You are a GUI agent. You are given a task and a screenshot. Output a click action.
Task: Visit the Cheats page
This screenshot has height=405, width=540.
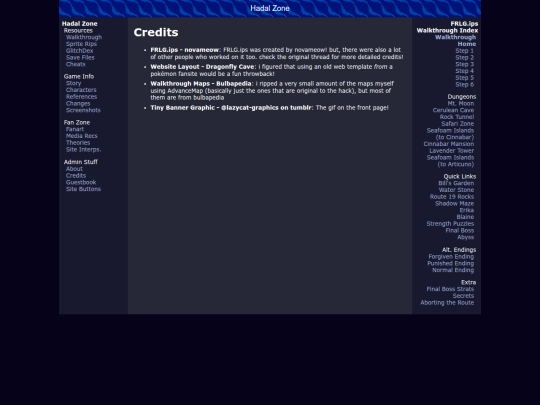[75, 64]
